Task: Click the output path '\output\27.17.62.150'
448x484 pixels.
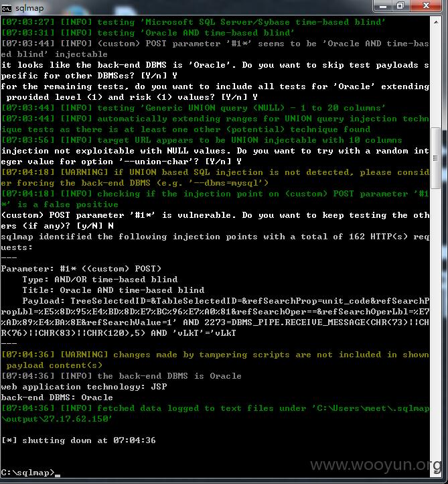Action: [x=56, y=419]
